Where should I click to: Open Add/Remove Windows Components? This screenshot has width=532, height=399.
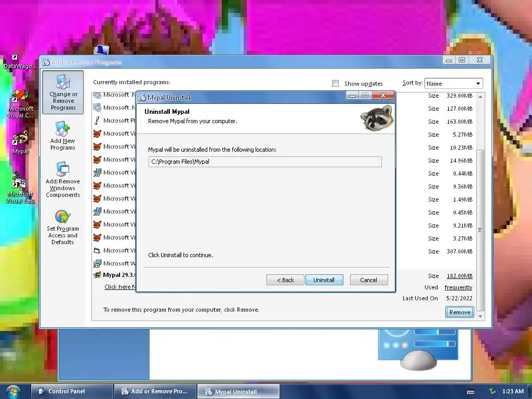63,180
